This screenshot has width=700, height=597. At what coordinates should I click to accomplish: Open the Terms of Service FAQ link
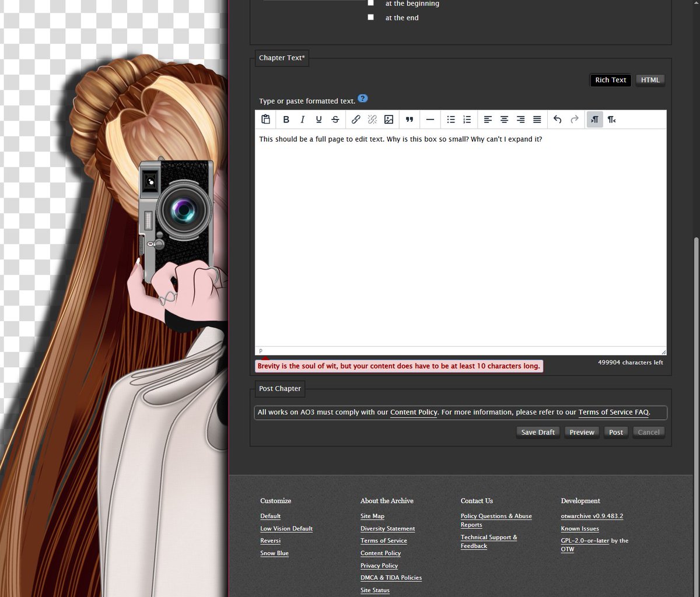pos(614,412)
